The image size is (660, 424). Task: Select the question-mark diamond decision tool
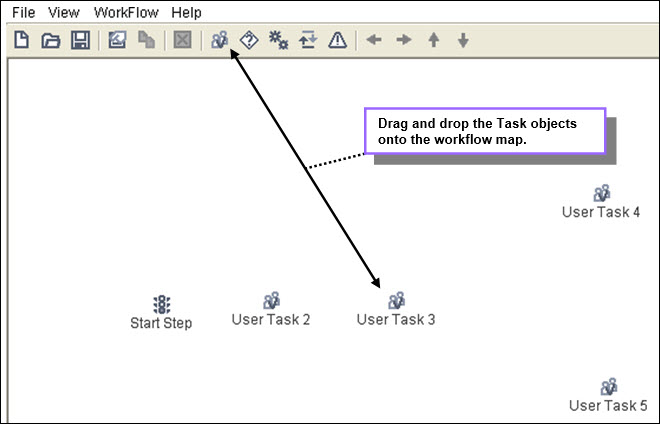click(249, 40)
